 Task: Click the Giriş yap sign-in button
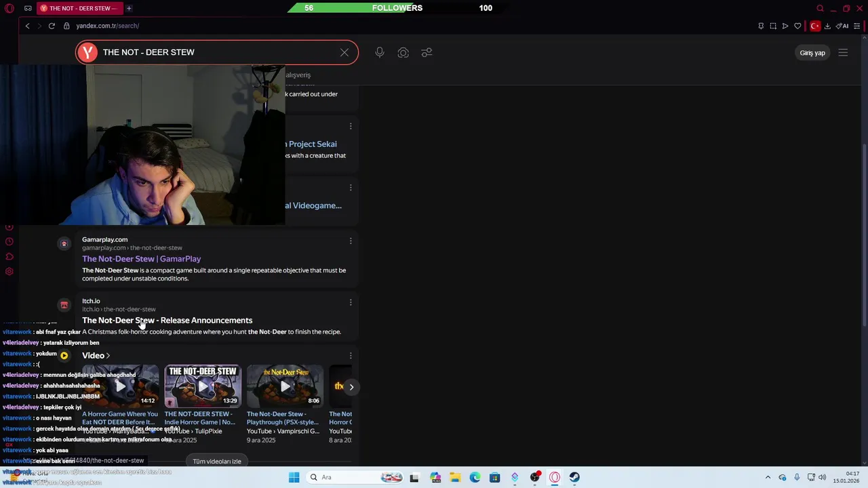(812, 53)
